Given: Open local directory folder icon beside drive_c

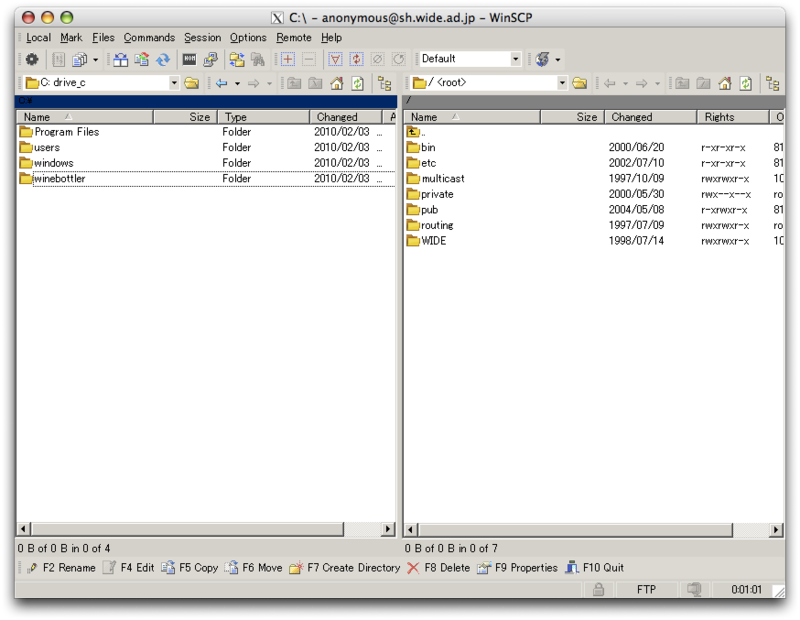Looking at the screenshot, I should tap(192, 83).
